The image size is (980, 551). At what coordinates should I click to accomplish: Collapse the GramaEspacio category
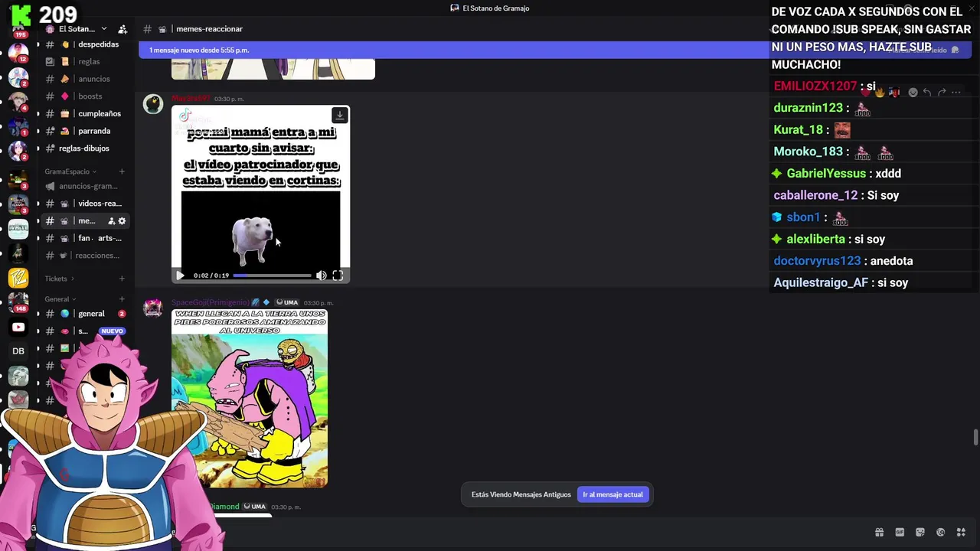click(70, 171)
